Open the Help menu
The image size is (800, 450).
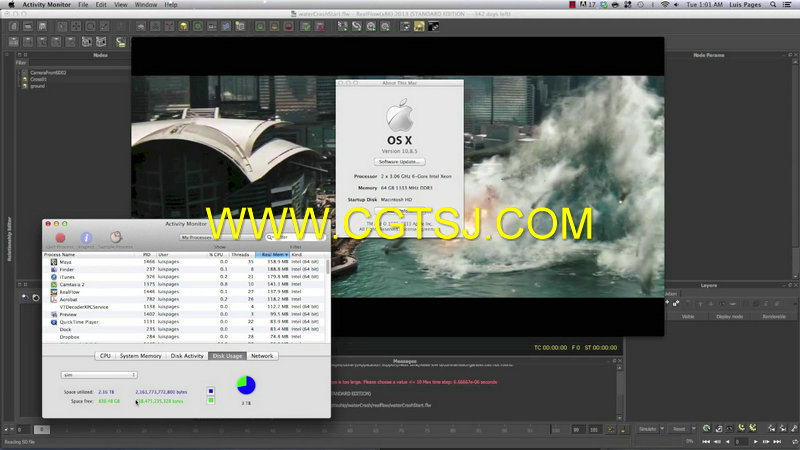coord(171,5)
